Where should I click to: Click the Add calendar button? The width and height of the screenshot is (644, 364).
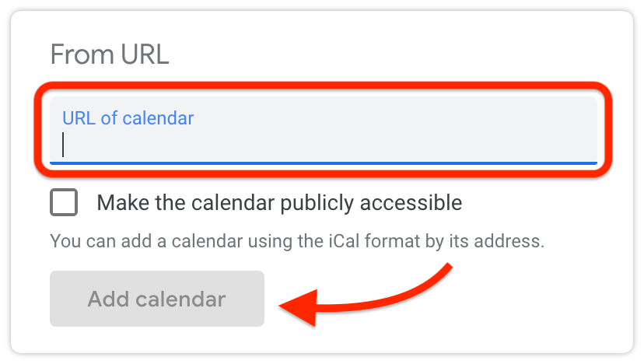click(x=157, y=299)
